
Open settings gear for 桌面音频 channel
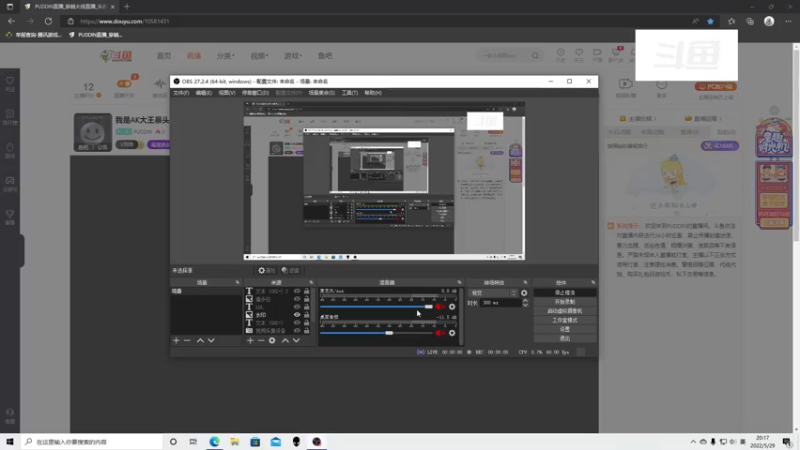click(452, 333)
